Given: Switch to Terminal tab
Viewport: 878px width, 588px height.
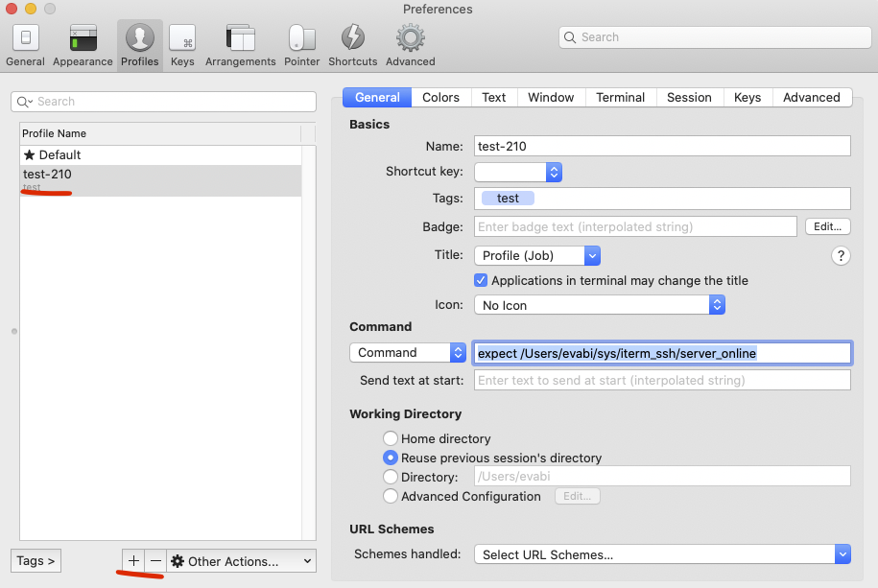Looking at the screenshot, I should (x=621, y=98).
